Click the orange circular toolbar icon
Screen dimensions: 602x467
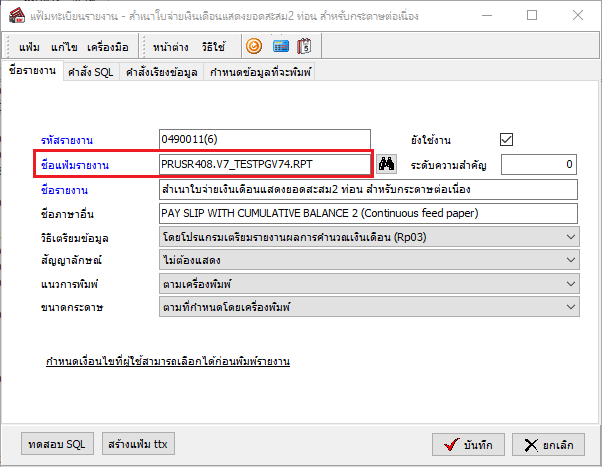pyautogui.click(x=254, y=46)
